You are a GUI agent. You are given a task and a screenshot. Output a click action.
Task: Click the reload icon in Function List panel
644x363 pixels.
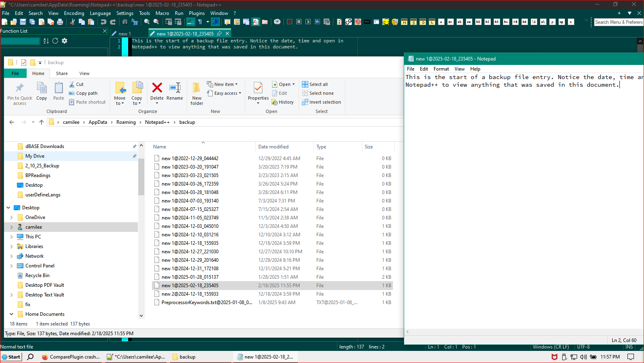click(55, 41)
